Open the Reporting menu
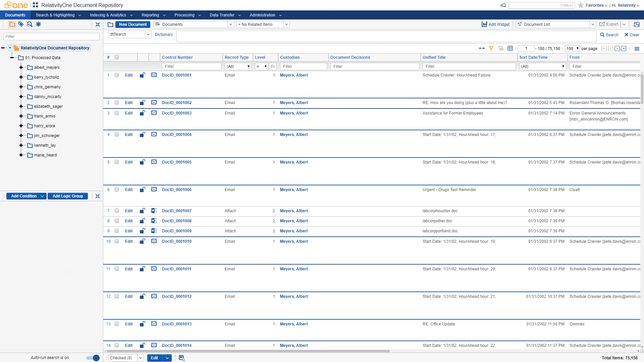Viewport: 644px width, 362px height. coord(154,15)
